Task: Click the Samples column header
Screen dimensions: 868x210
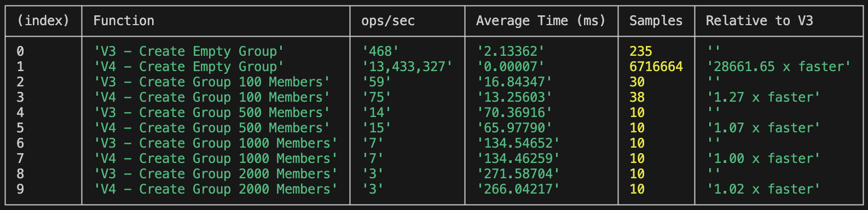Action: (x=656, y=21)
